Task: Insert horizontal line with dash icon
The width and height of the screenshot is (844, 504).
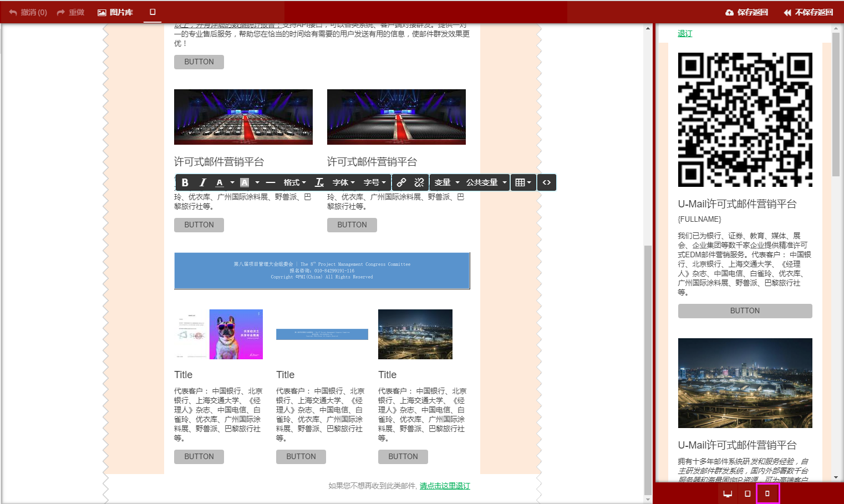Action: pyautogui.click(x=271, y=182)
